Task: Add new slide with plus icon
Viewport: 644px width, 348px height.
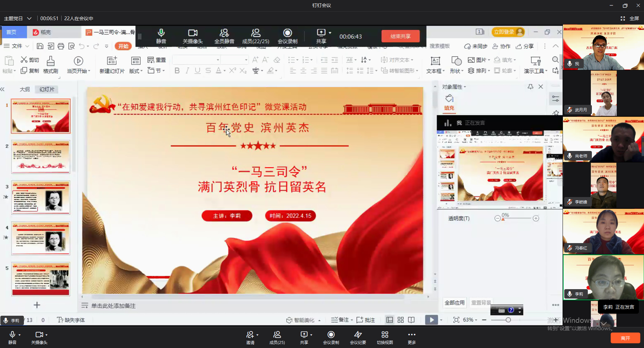Action: pyautogui.click(x=37, y=305)
